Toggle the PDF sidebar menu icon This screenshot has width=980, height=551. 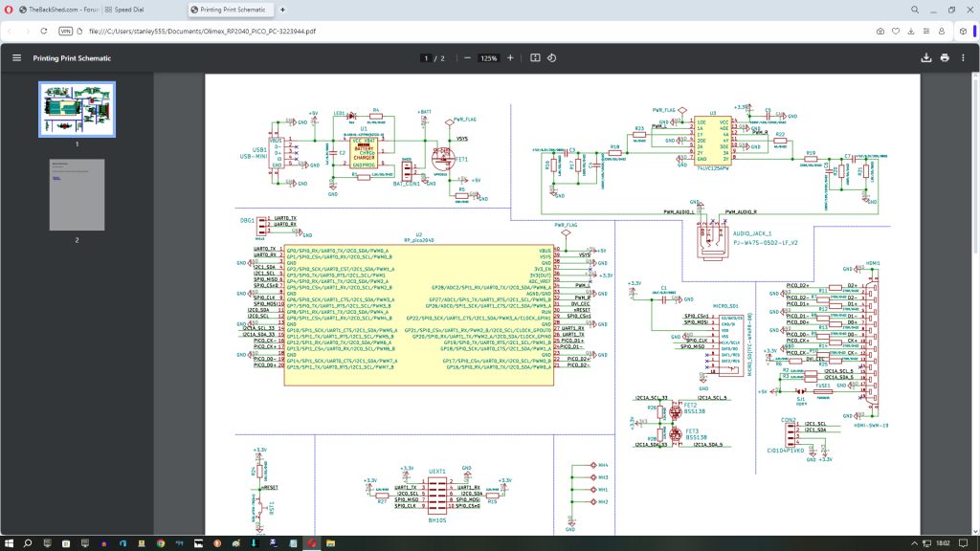16,58
